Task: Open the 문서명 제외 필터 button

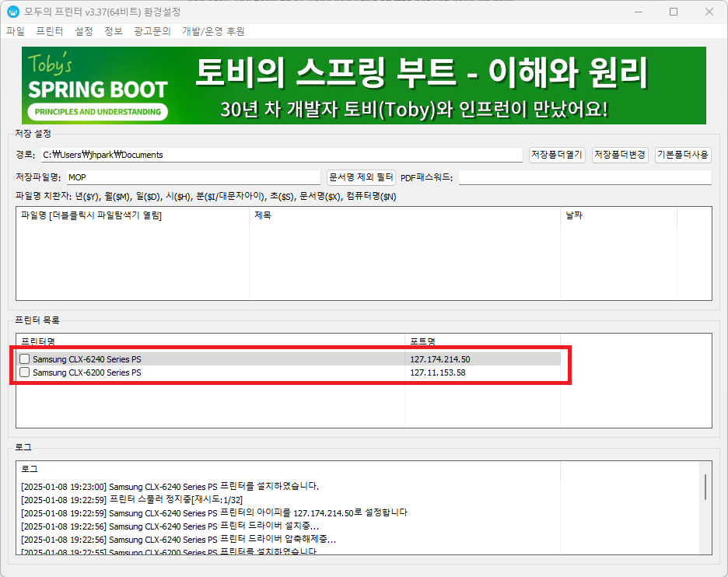Action: pyautogui.click(x=361, y=177)
